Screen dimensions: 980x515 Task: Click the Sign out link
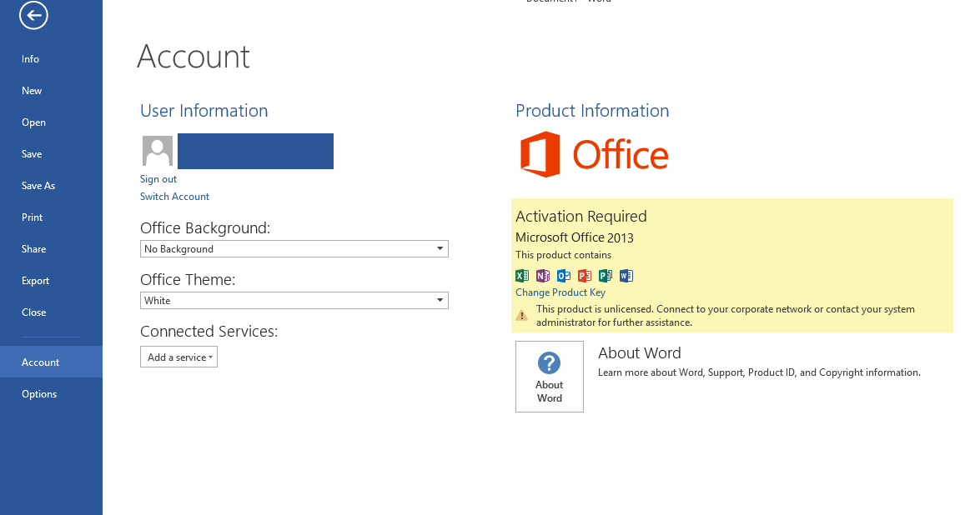click(x=158, y=179)
